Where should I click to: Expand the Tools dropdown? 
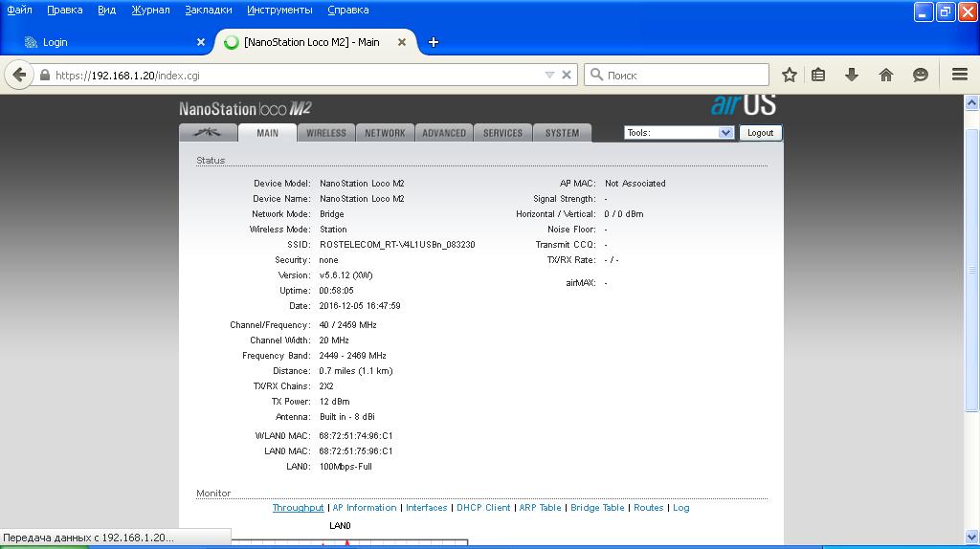click(x=679, y=132)
